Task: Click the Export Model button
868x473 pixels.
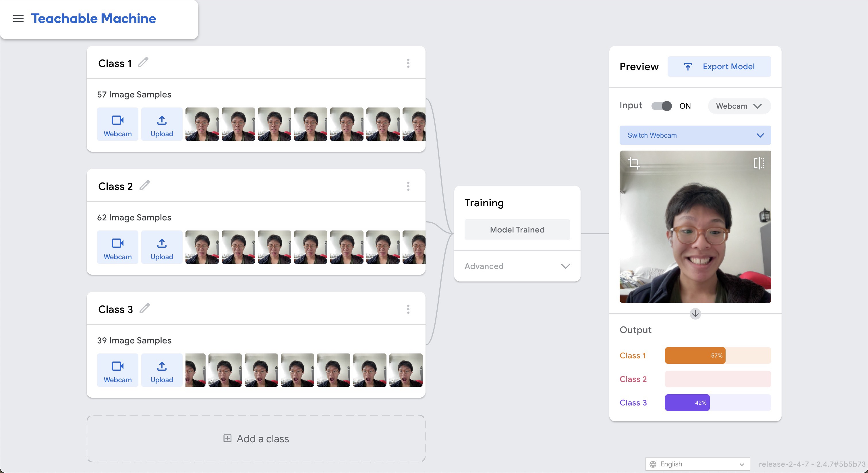Action: click(x=719, y=66)
